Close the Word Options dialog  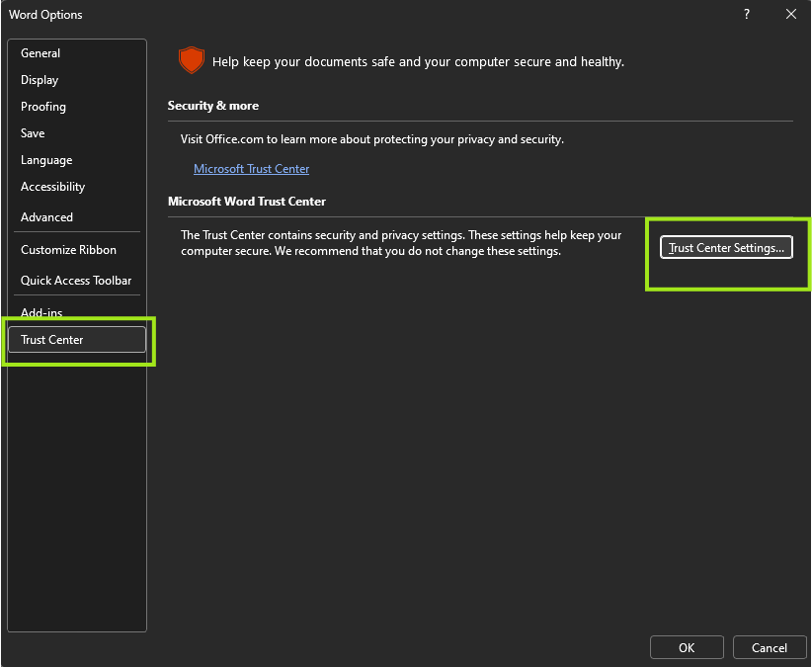point(790,14)
